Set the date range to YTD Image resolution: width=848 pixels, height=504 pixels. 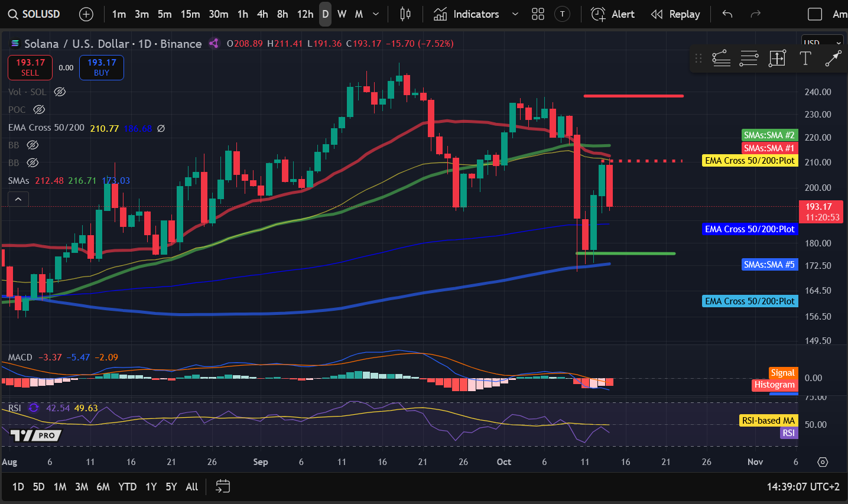pos(128,487)
